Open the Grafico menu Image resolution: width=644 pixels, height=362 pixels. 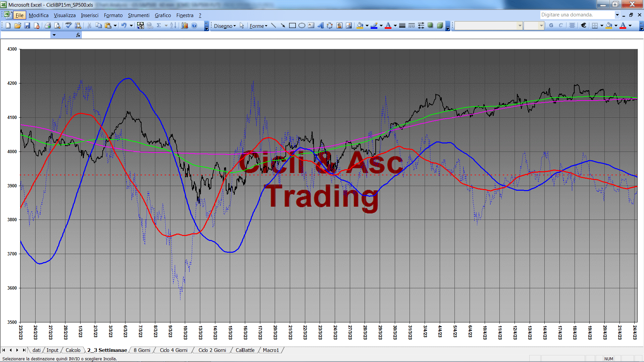pos(163,15)
